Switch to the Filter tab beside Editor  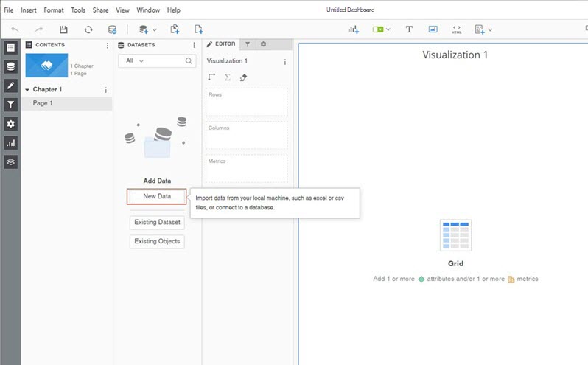click(248, 45)
